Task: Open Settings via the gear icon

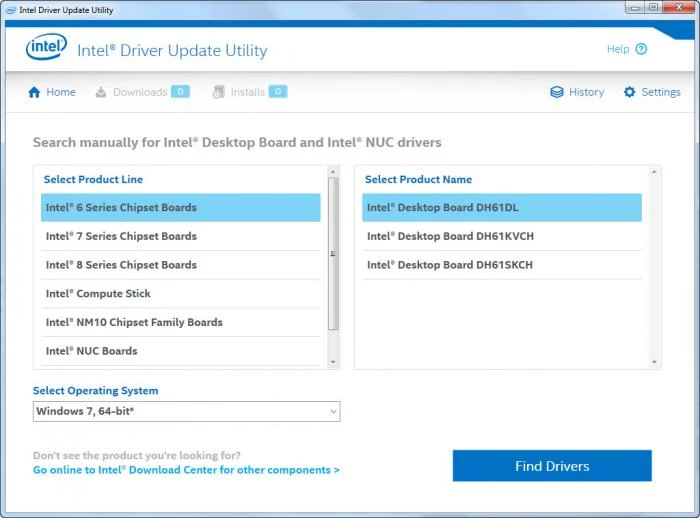Action: (629, 92)
